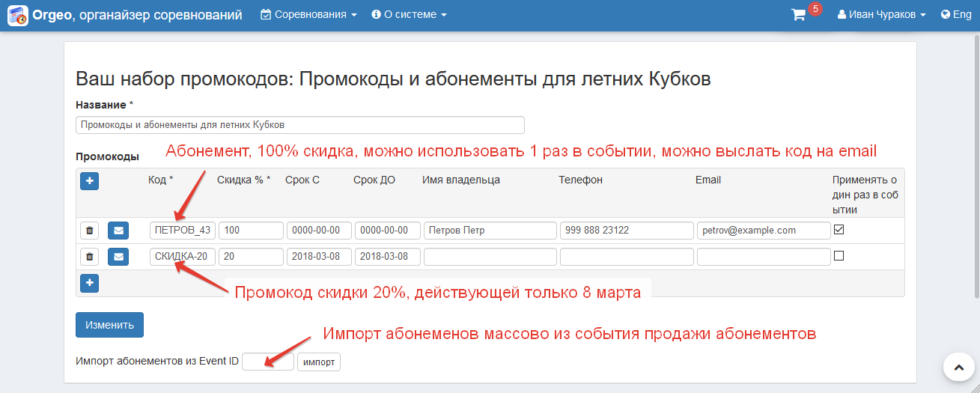This screenshot has height=393, width=980.
Task: Expand the Иван Чураков user menu
Action: click(882, 15)
